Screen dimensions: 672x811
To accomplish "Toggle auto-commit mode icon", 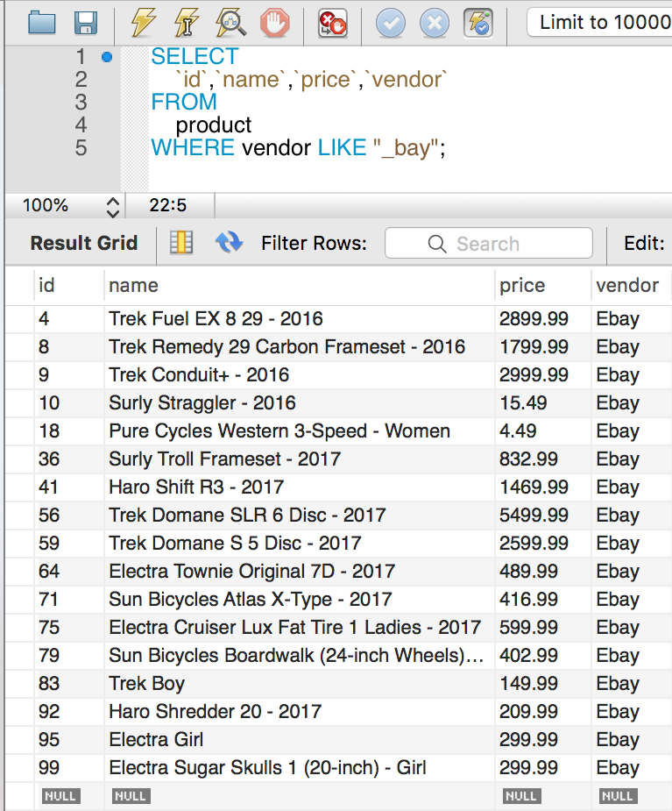I will pyautogui.click(x=478, y=23).
